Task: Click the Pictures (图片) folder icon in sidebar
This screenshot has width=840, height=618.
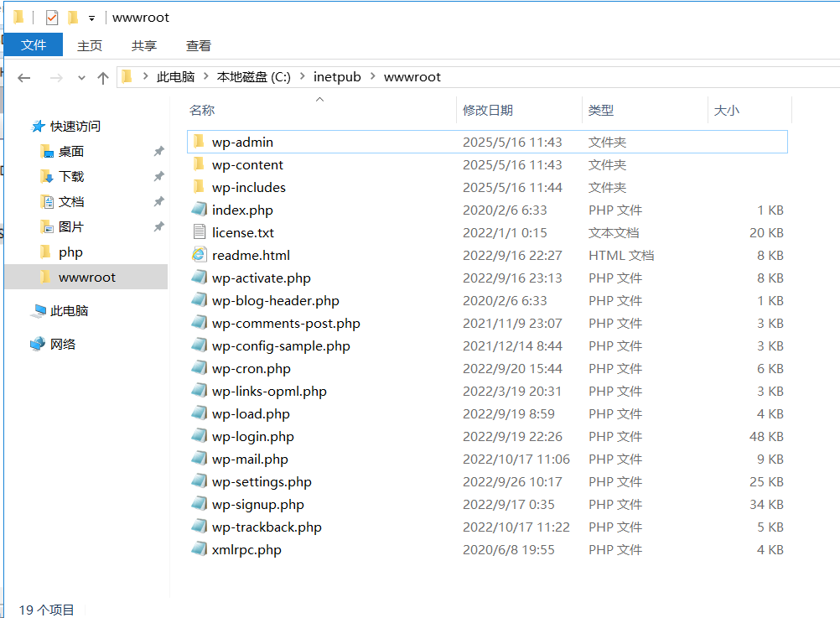Action: [47, 227]
